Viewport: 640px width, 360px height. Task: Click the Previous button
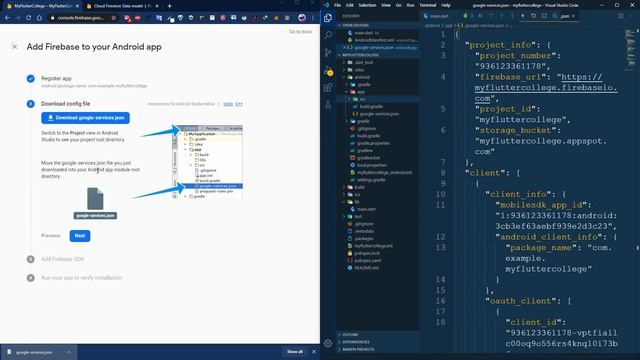tap(51, 236)
